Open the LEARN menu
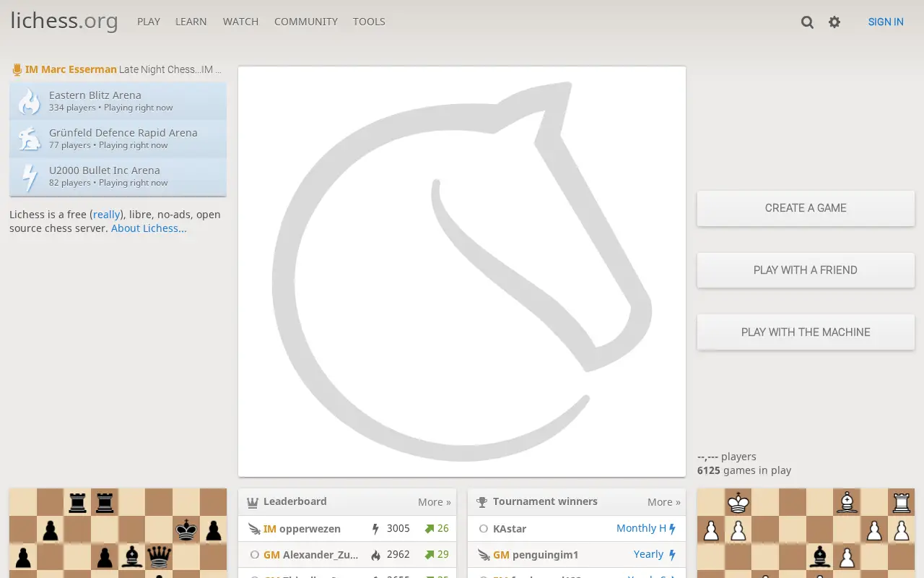The width and height of the screenshot is (924, 578). point(191,22)
